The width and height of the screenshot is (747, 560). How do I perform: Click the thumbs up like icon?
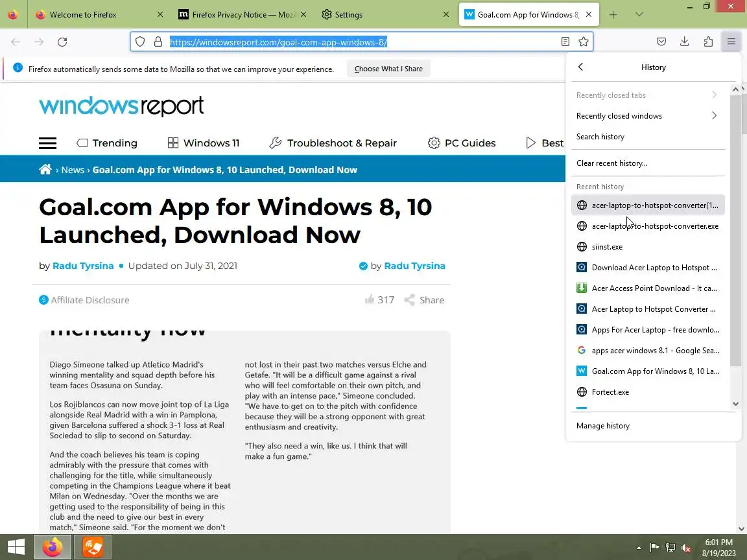click(x=370, y=299)
